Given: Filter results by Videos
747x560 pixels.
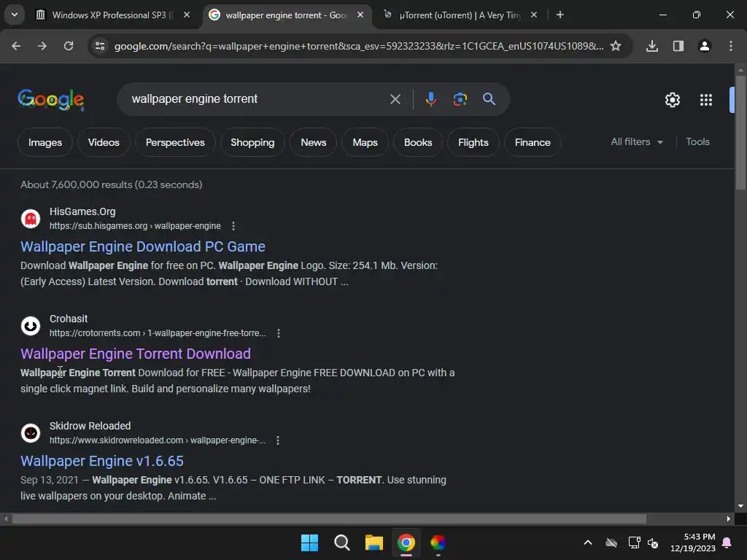Looking at the screenshot, I should pyautogui.click(x=104, y=142).
